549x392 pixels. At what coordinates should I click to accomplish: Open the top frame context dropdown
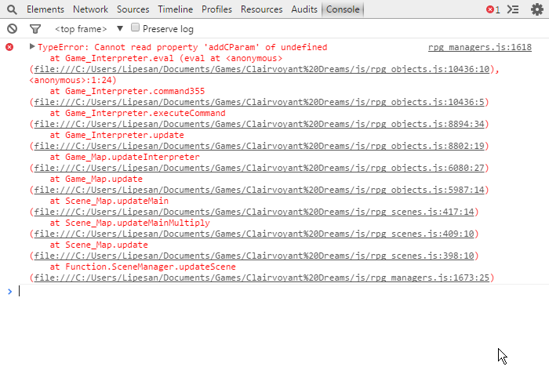tap(89, 29)
